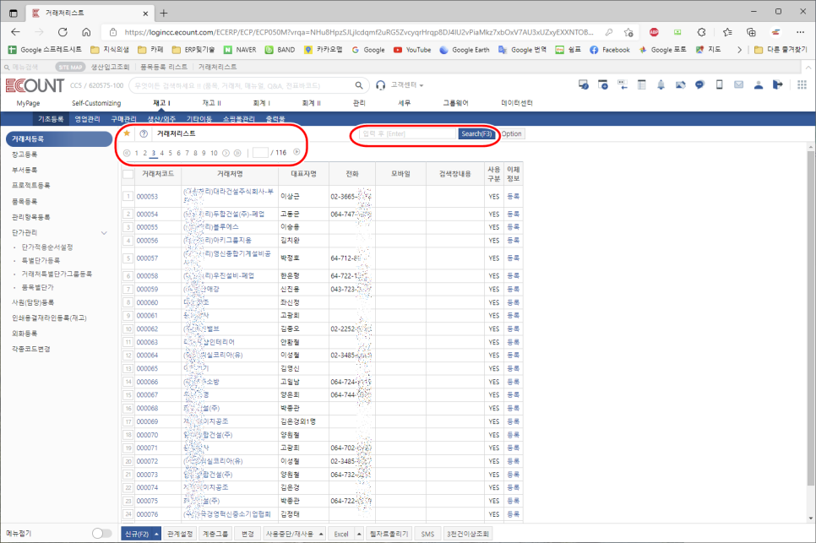Open the mail envelope icon

pos(738,84)
